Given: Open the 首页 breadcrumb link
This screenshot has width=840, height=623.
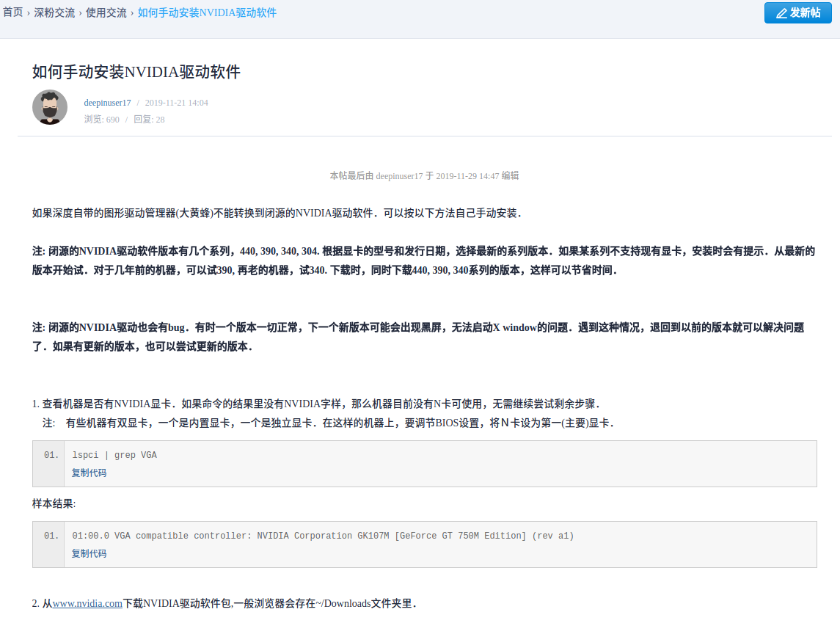Looking at the screenshot, I should (x=13, y=13).
